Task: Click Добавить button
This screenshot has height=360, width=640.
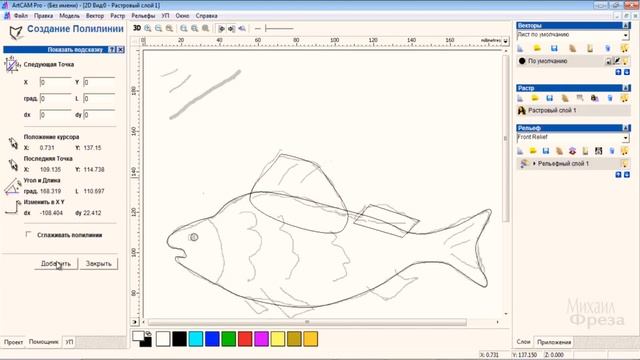Action: coord(56,264)
